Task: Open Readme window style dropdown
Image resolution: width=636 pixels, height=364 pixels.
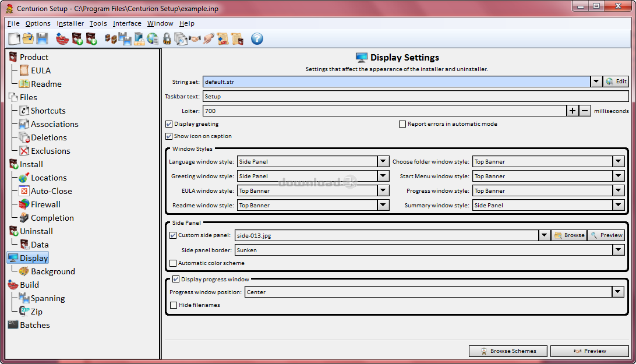Action: 383,206
